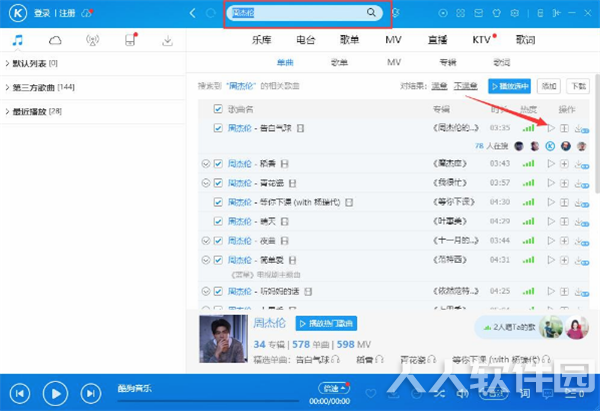Open the cloud disk sidebar tab

pos(55,40)
